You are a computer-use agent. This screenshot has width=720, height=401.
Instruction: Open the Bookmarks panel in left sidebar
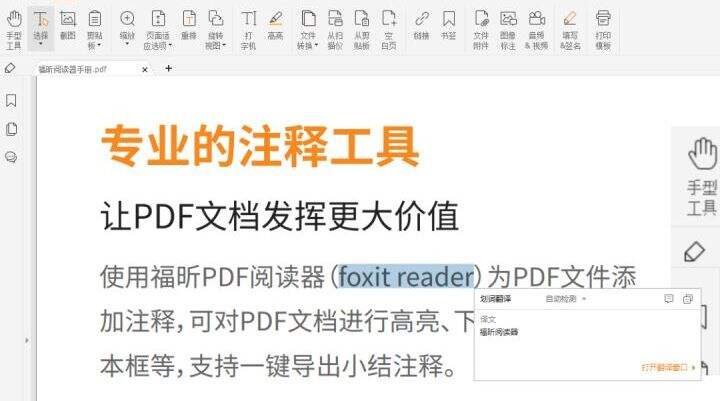click(11, 101)
